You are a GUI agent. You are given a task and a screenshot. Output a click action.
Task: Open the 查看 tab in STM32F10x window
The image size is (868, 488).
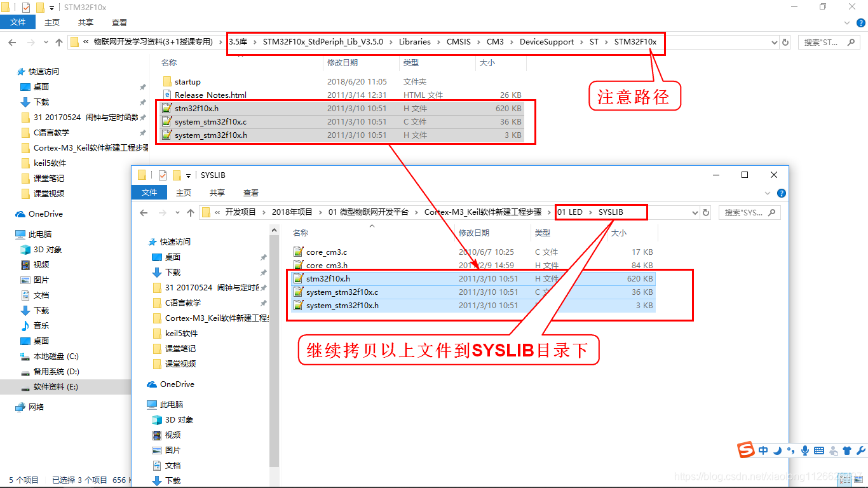pos(119,22)
